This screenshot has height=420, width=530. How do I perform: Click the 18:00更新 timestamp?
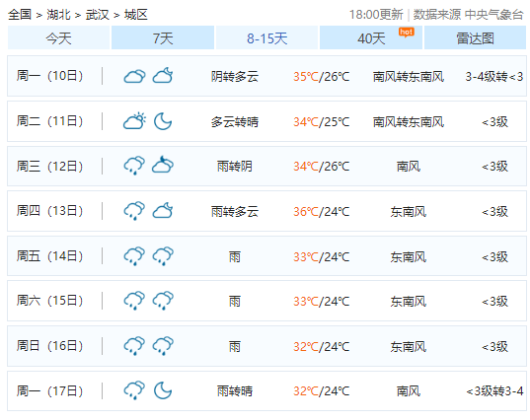point(376,15)
